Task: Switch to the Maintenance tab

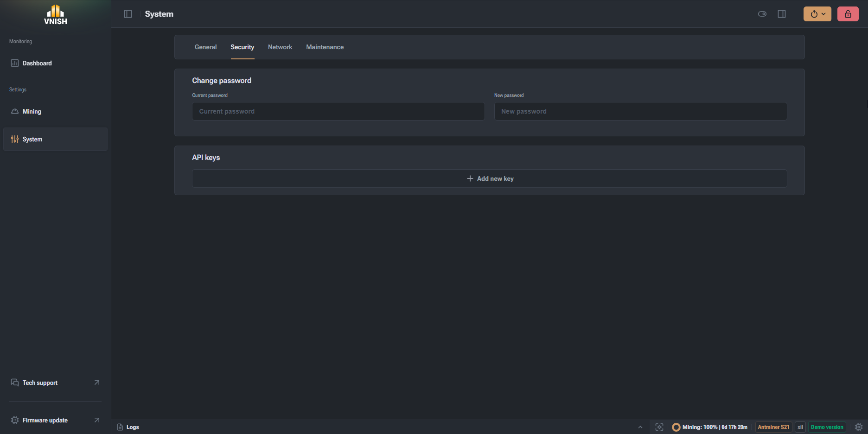Action: pyautogui.click(x=325, y=47)
